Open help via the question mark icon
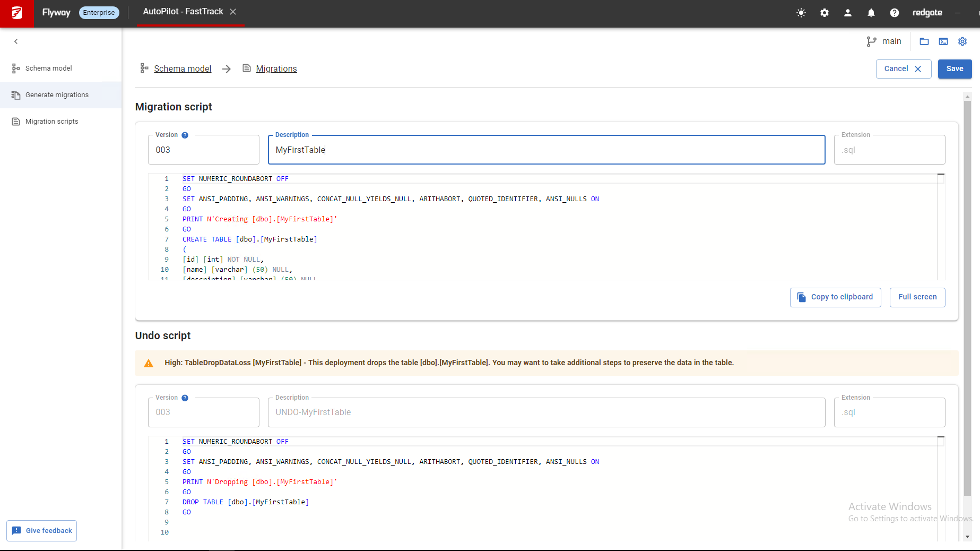This screenshot has width=980, height=551. pos(895,13)
